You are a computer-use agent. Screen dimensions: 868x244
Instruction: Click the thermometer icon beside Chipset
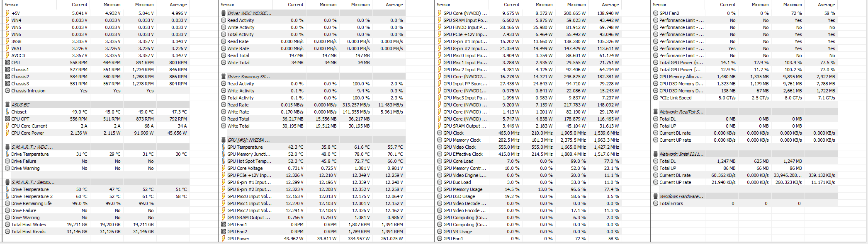click(x=7, y=112)
